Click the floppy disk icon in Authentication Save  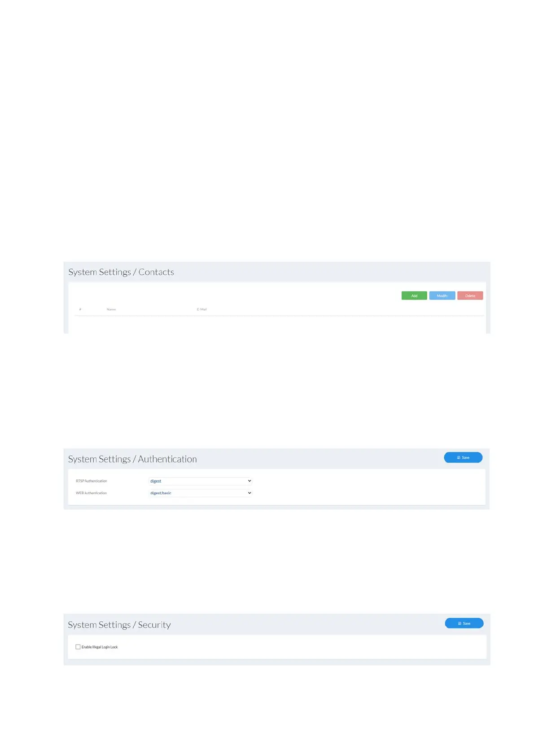tap(458, 457)
